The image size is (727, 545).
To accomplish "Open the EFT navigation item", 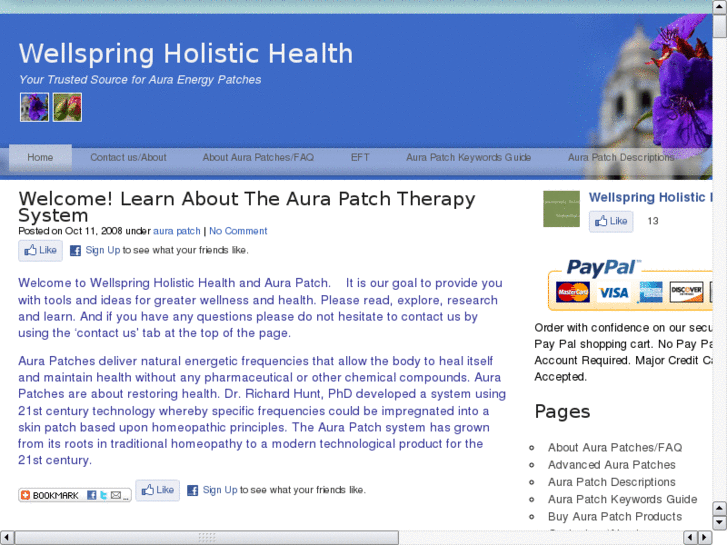I will [360, 158].
